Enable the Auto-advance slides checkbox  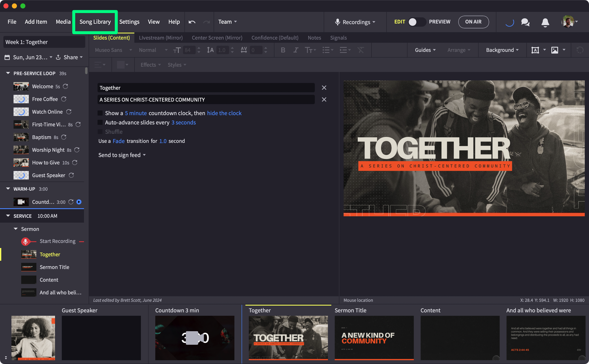100,122
